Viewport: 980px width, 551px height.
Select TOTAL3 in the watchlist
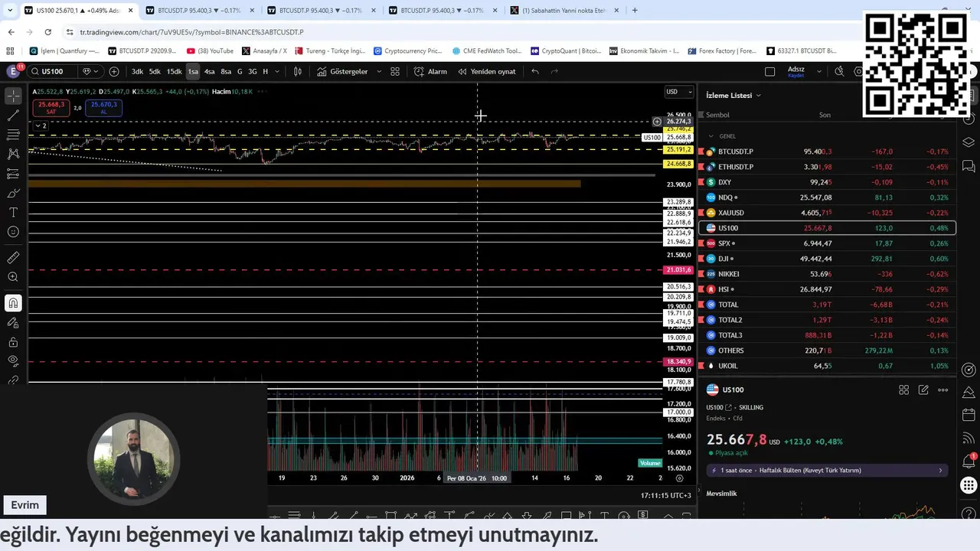pyautogui.click(x=827, y=335)
